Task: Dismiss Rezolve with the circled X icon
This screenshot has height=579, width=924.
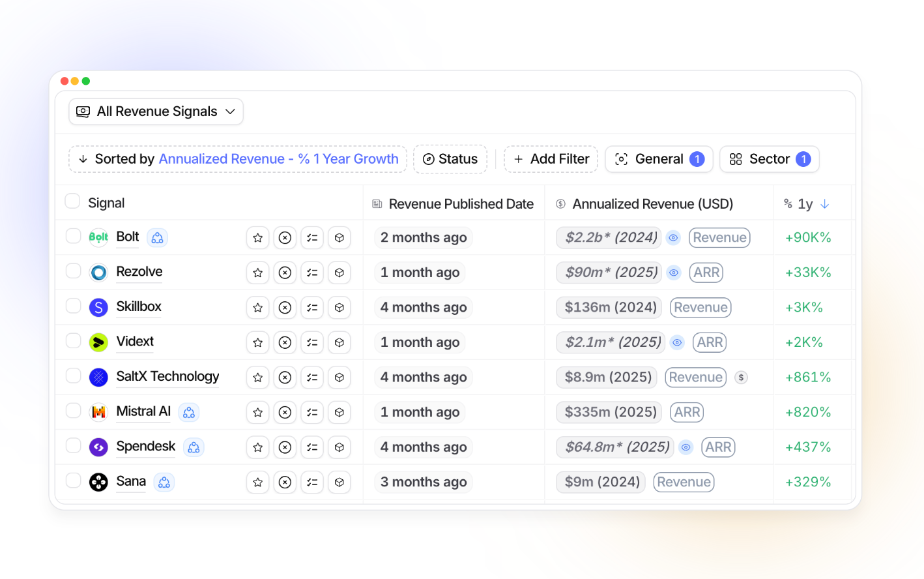Action: click(285, 273)
